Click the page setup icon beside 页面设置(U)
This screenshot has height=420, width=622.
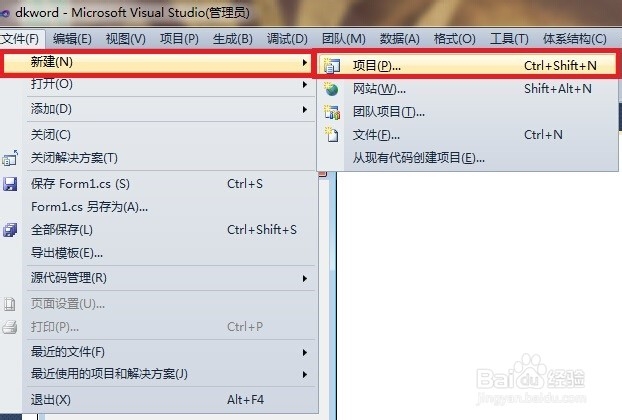tap(10, 304)
